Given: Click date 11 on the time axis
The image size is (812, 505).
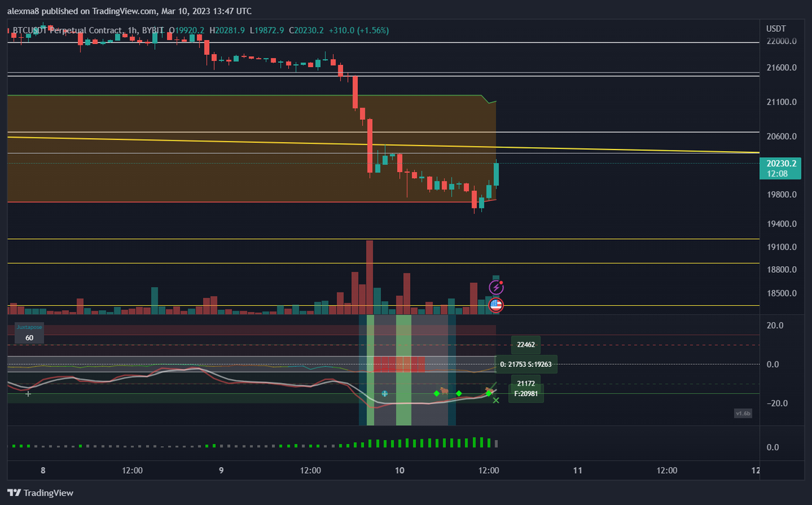Looking at the screenshot, I should [x=577, y=471].
